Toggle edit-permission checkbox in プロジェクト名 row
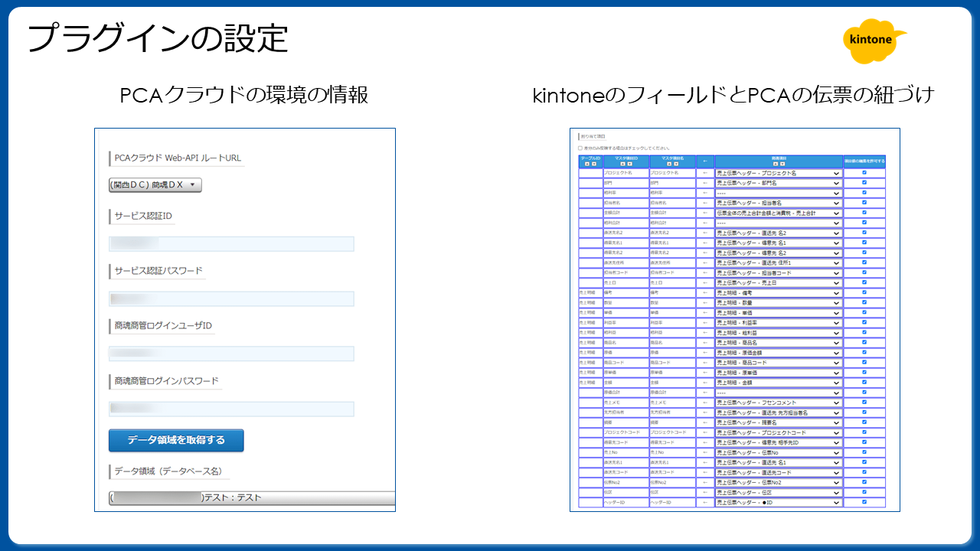Screen dimensions: 980x551 [864, 173]
